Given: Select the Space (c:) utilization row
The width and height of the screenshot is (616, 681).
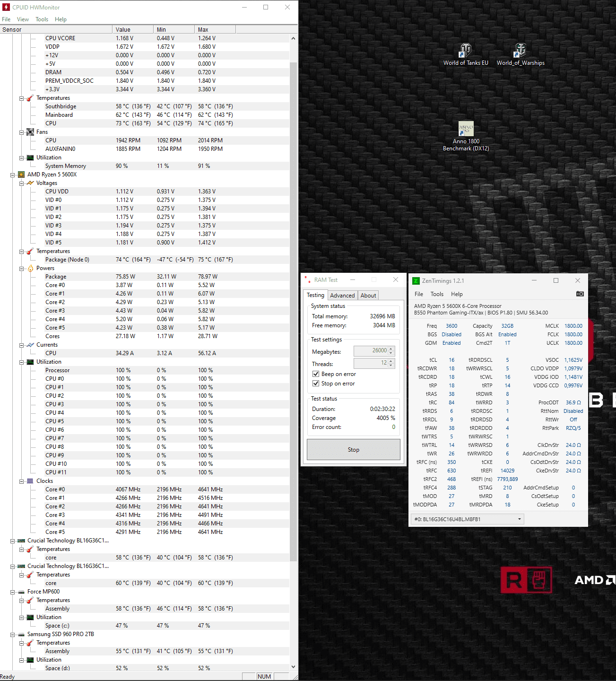Looking at the screenshot, I should 145,626.
